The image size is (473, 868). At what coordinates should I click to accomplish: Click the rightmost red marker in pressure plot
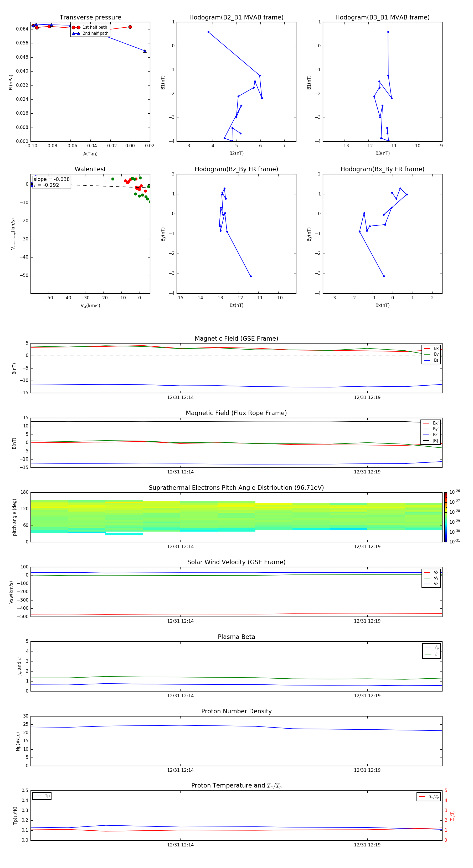click(130, 27)
